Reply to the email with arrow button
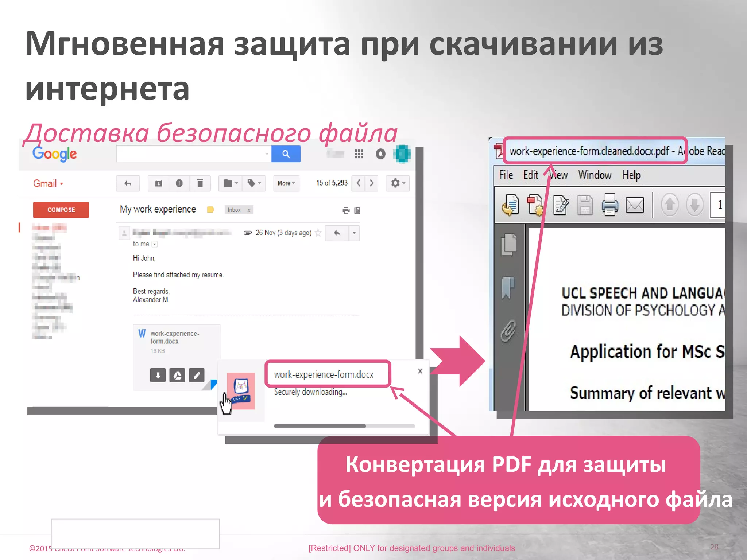 coord(337,233)
